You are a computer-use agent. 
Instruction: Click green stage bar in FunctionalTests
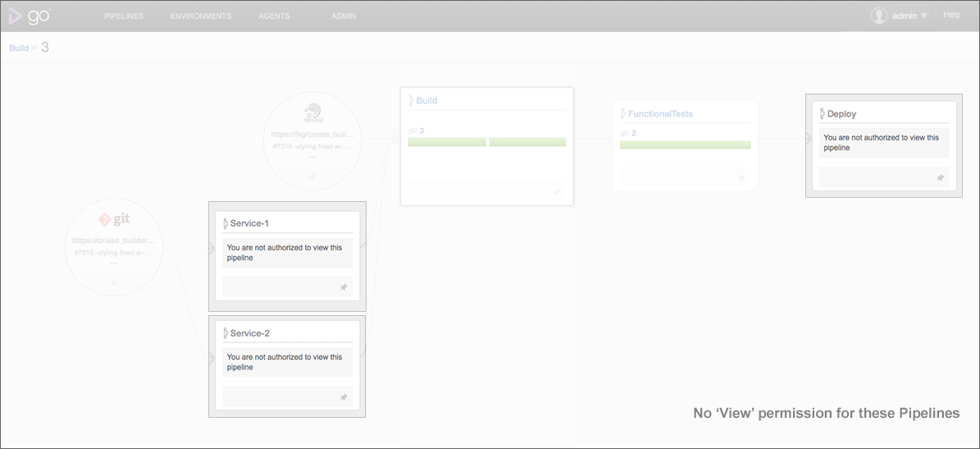pos(685,145)
